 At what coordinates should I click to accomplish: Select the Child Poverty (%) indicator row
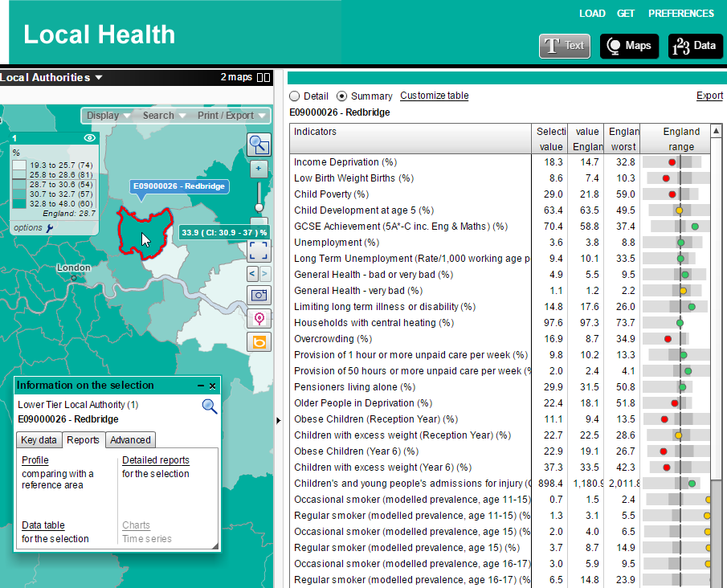tap(500, 194)
